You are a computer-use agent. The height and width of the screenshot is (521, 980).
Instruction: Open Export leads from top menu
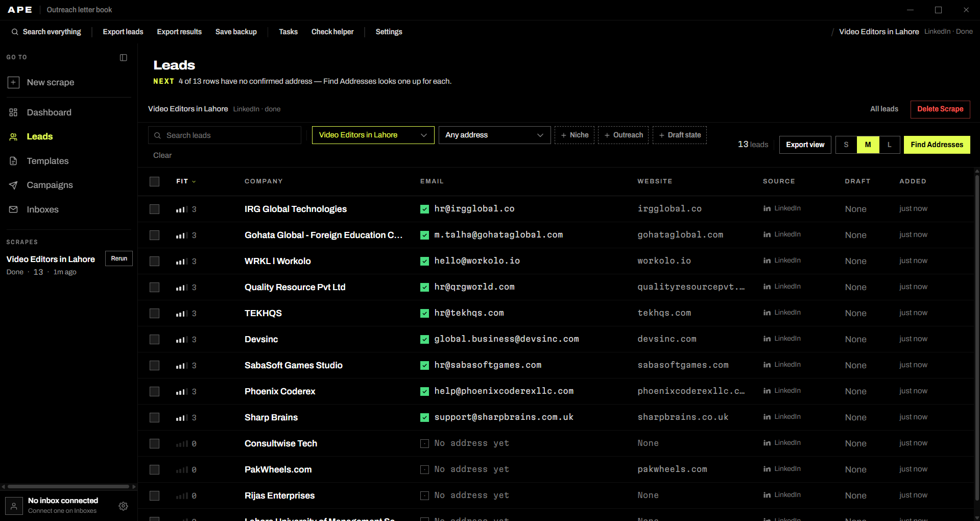(x=123, y=32)
